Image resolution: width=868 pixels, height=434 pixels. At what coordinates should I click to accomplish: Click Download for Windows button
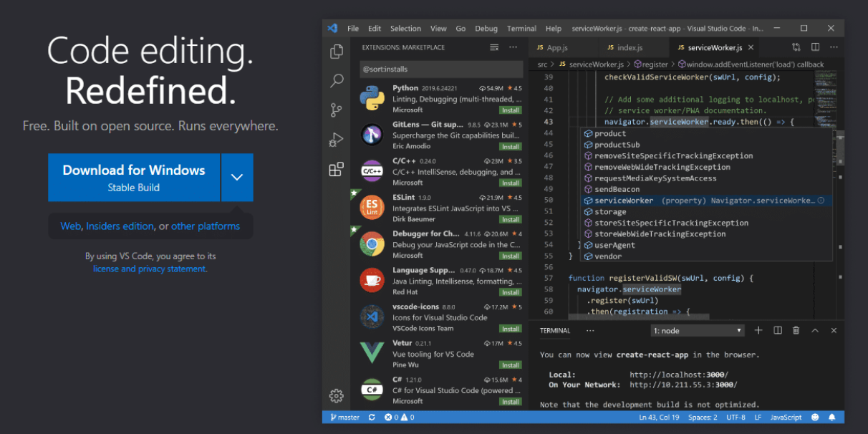coord(134,178)
